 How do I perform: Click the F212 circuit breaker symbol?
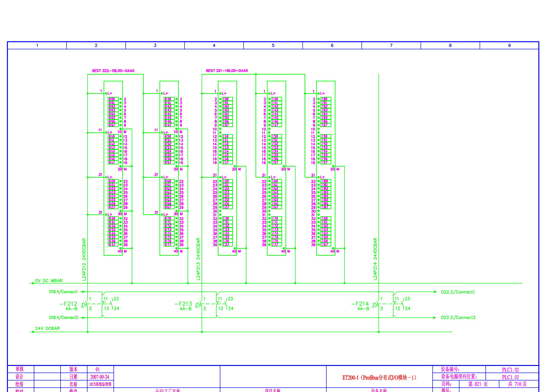84,304
